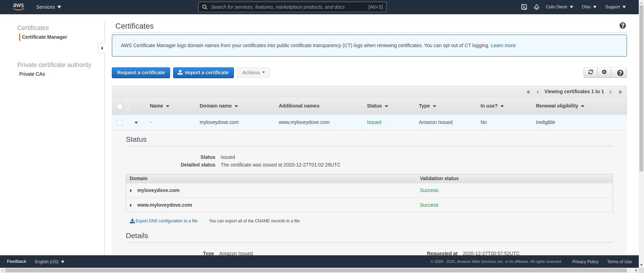Expand www.myloveydove.com domain validation row
The width and height of the screenshot is (644, 273).
click(x=131, y=205)
